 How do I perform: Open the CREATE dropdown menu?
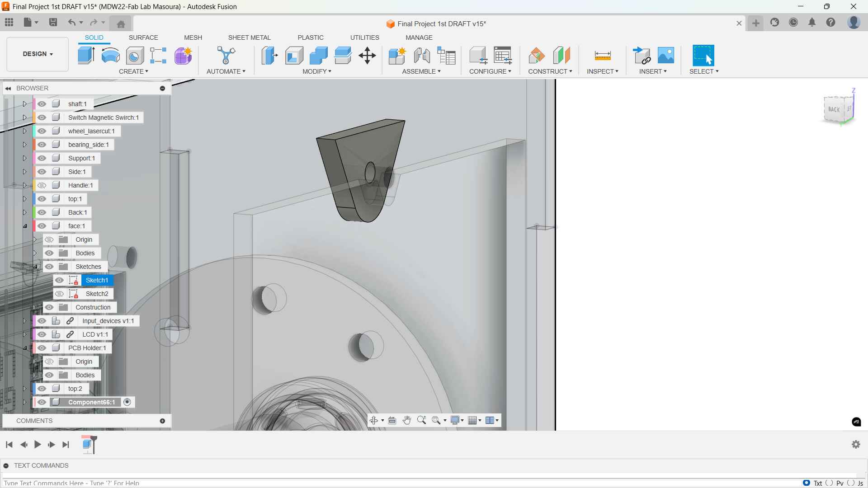click(x=134, y=71)
